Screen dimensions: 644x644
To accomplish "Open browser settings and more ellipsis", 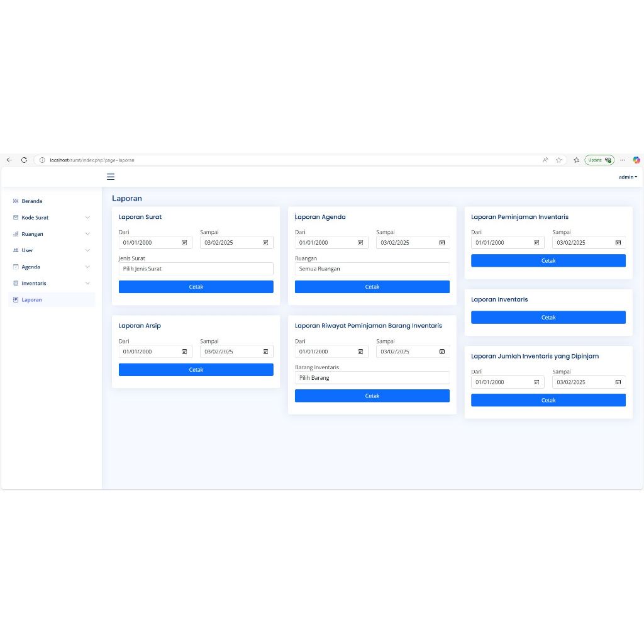I will pyautogui.click(x=623, y=160).
